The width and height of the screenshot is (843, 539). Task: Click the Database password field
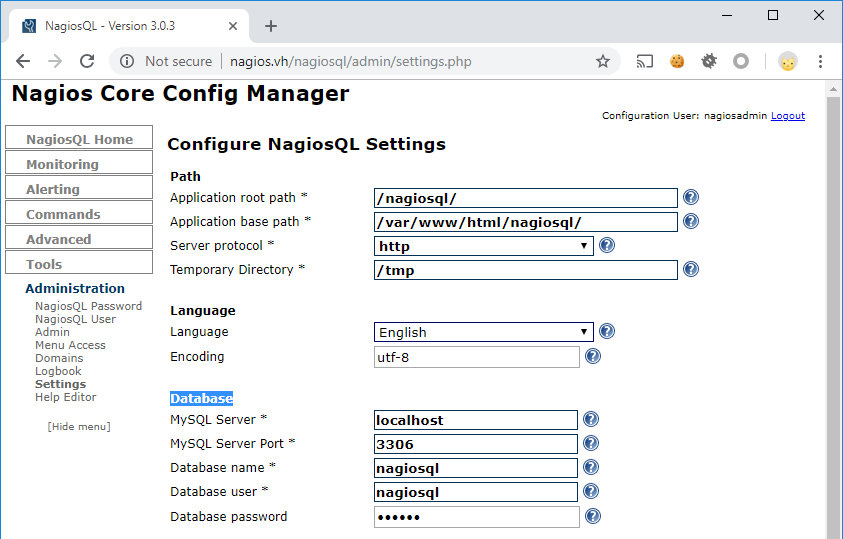pos(477,517)
